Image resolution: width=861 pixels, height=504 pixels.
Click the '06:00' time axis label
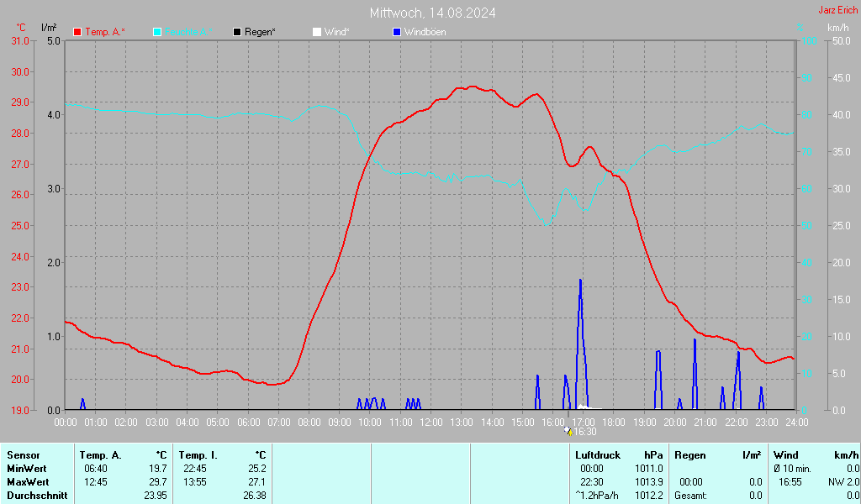point(248,423)
